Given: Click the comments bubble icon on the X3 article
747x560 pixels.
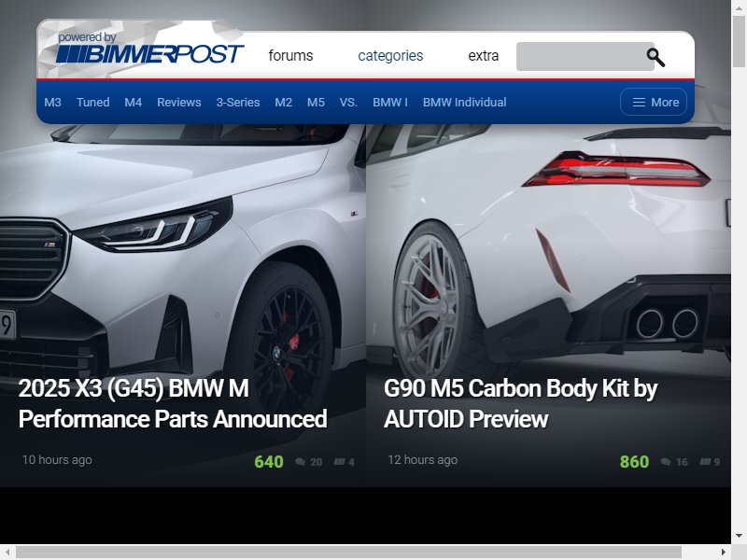Looking at the screenshot, I should (x=300, y=462).
